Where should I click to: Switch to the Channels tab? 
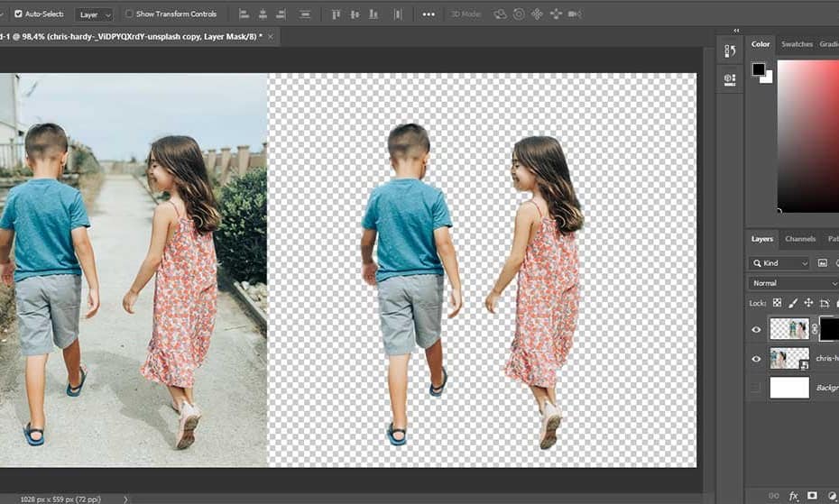click(x=800, y=239)
